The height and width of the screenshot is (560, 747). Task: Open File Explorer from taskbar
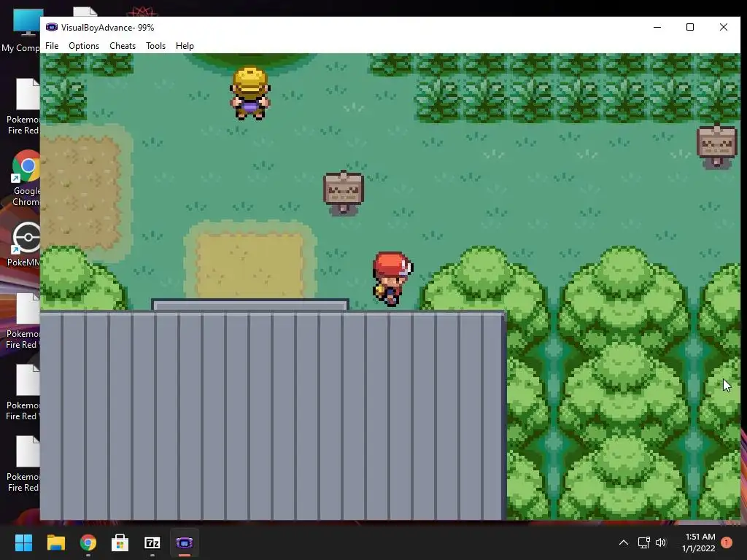55,542
